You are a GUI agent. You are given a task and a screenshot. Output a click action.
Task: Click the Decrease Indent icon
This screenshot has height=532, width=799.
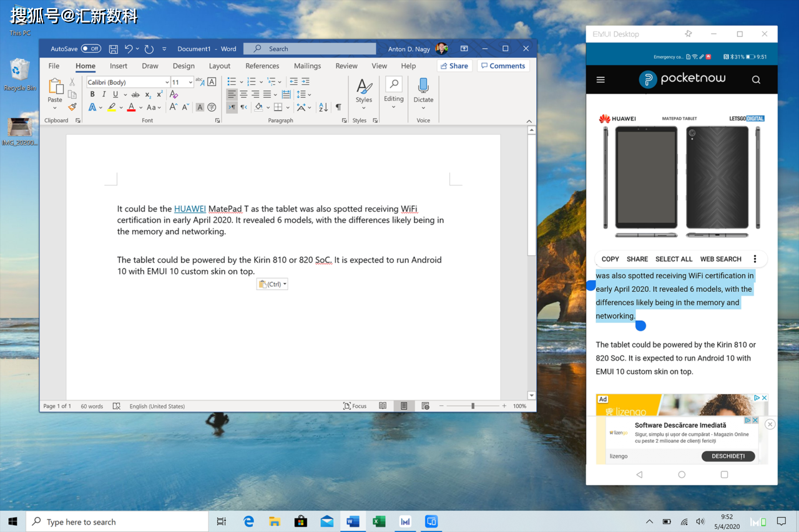[x=293, y=82]
